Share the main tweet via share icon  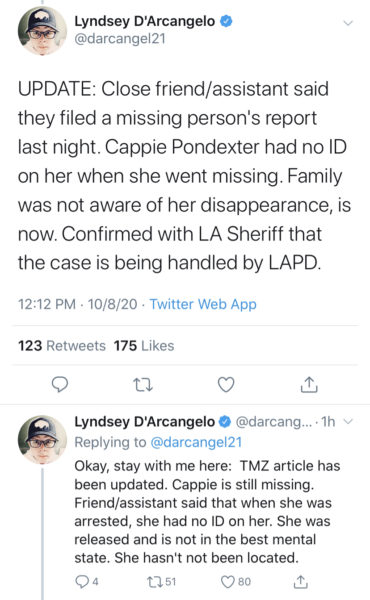[x=309, y=385]
